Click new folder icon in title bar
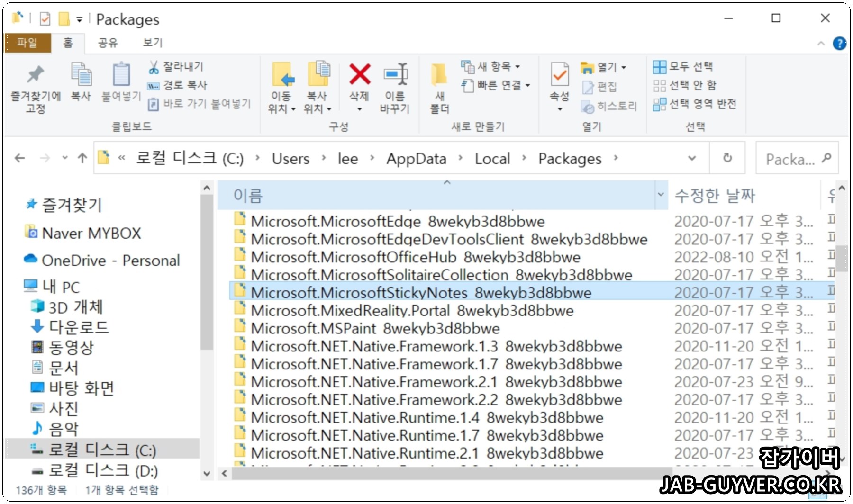The image size is (853, 504). pos(64,19)
